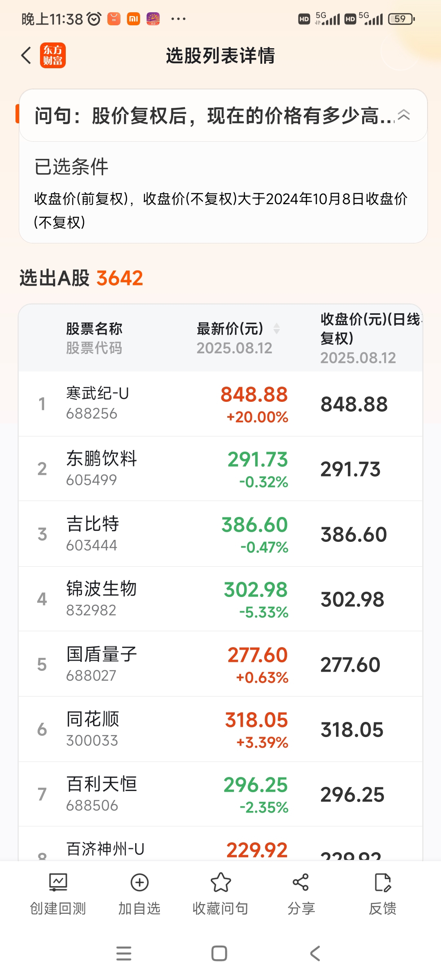The width and height of the screenshot is (441, 980).
Task: Tap the Android home square button
Action: [x=219, y=953]
